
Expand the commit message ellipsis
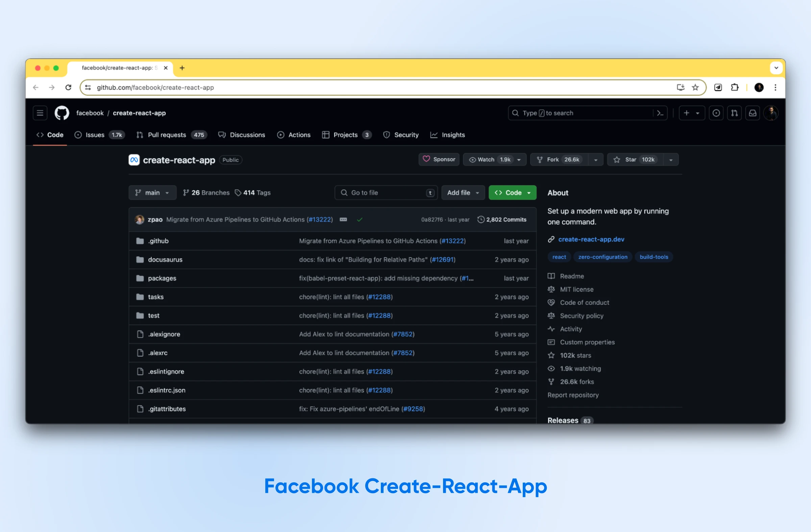pos(343,220)
